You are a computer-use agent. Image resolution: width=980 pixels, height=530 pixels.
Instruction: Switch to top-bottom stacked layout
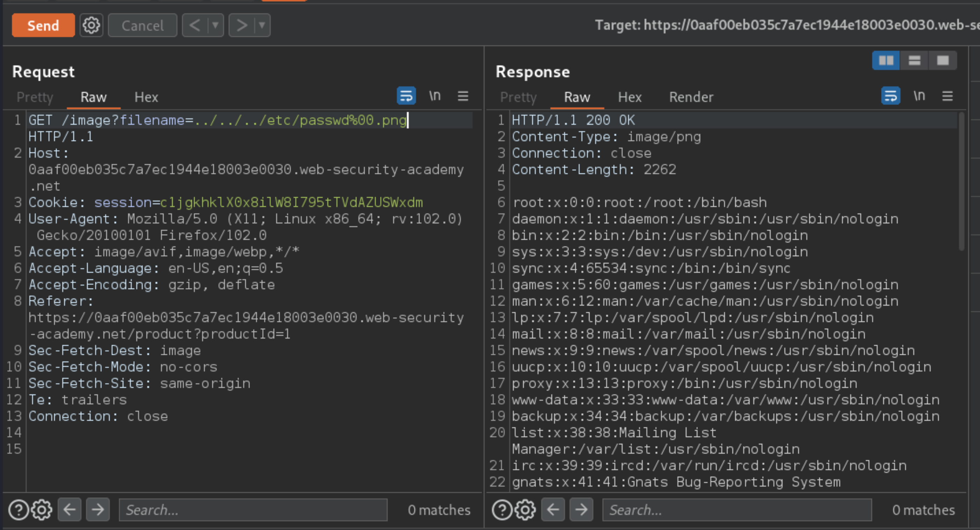click(x=914, y=61)
